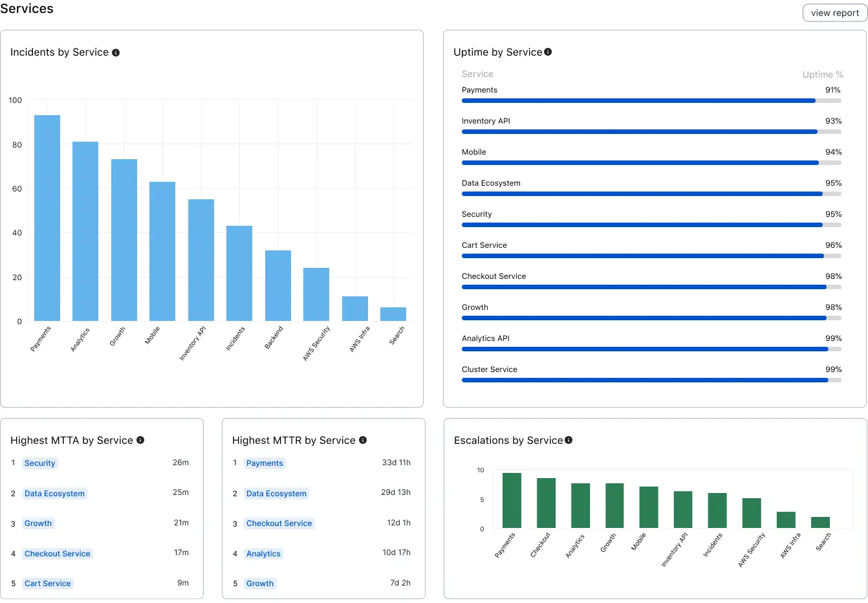Click Cluster Service uptime progress bar
Screen dimensions: 868x603
click(x=651, y=380)
